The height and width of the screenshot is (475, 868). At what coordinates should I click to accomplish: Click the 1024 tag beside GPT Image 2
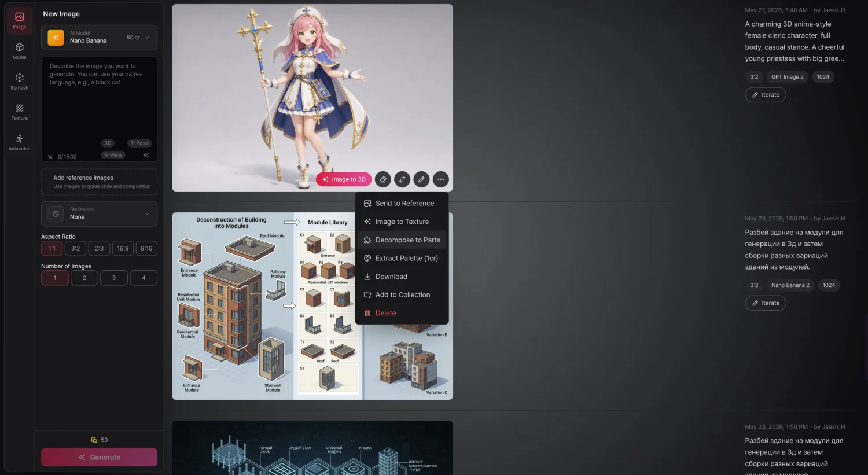pos(823,77)
